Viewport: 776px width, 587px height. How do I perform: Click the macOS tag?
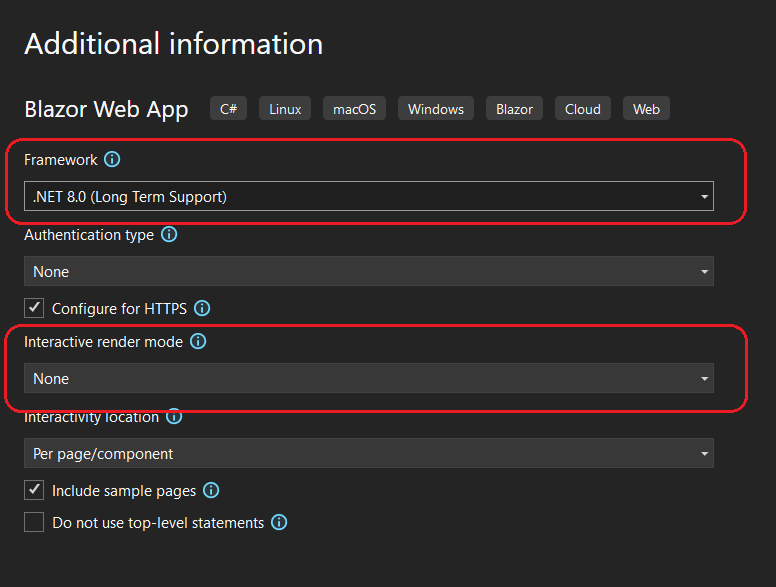pyautogui.click(x=354, y=109)
